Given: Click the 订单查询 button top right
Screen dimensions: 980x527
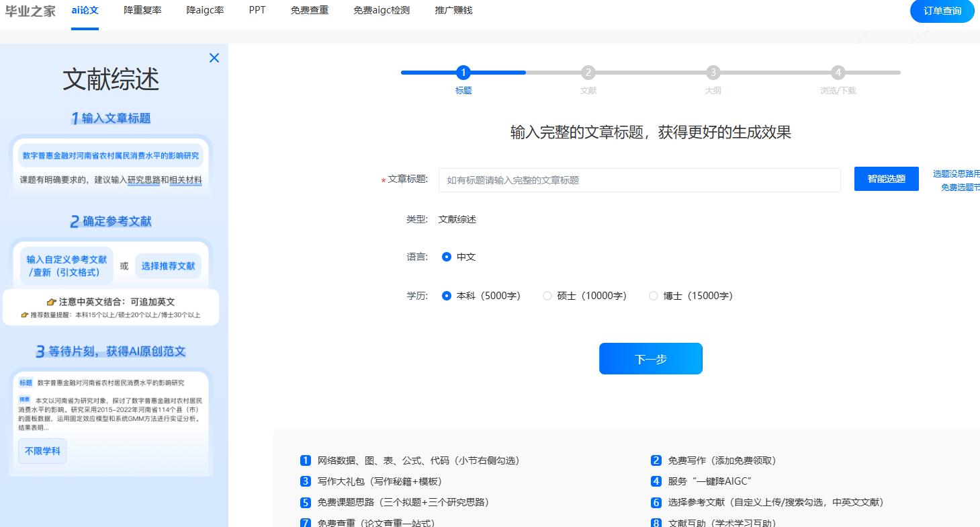Looking at the screenshot, I should 942,11.
